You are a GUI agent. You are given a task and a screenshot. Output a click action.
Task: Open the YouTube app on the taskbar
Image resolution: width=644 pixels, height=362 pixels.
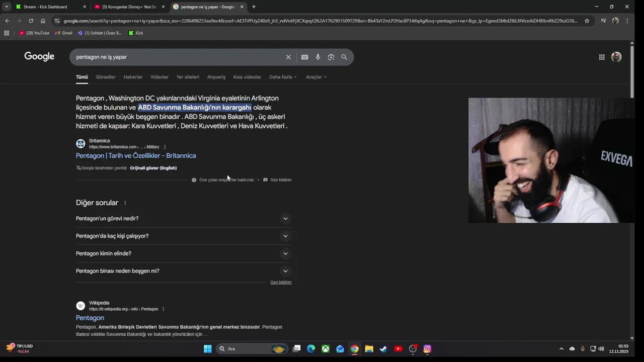[x=398, y=349]
